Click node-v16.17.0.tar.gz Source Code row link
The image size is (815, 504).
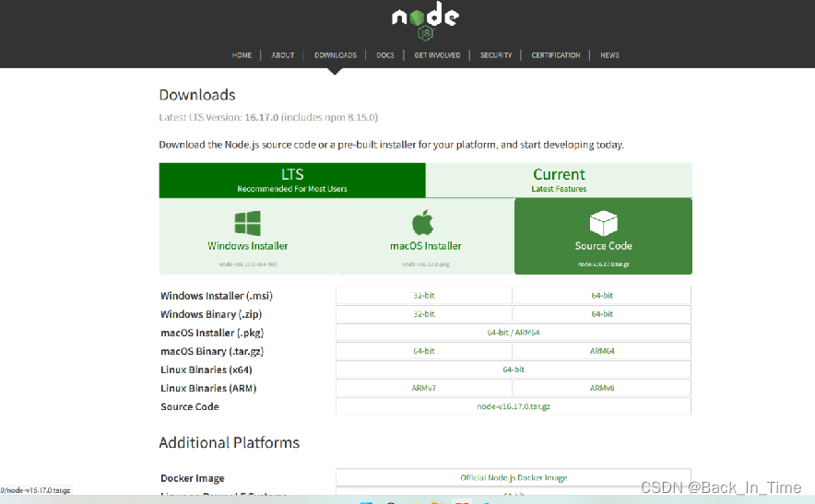[514, 406]
